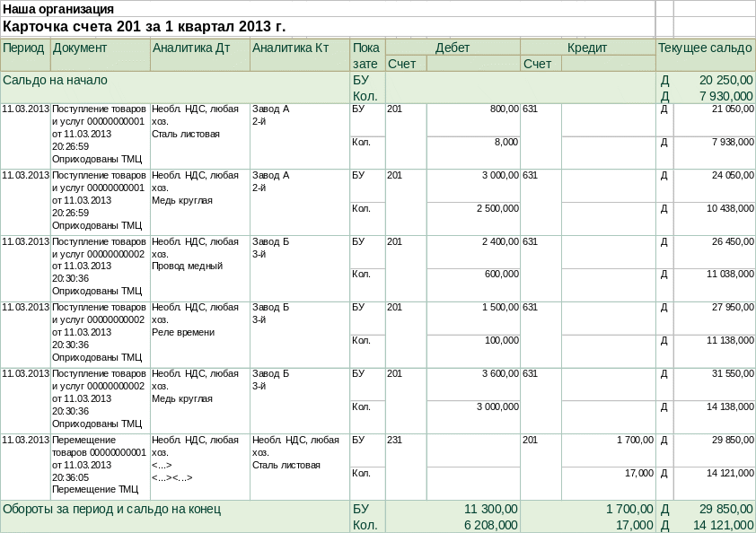Select the total debit turnover 11 300,00

[x=490, y=509]
